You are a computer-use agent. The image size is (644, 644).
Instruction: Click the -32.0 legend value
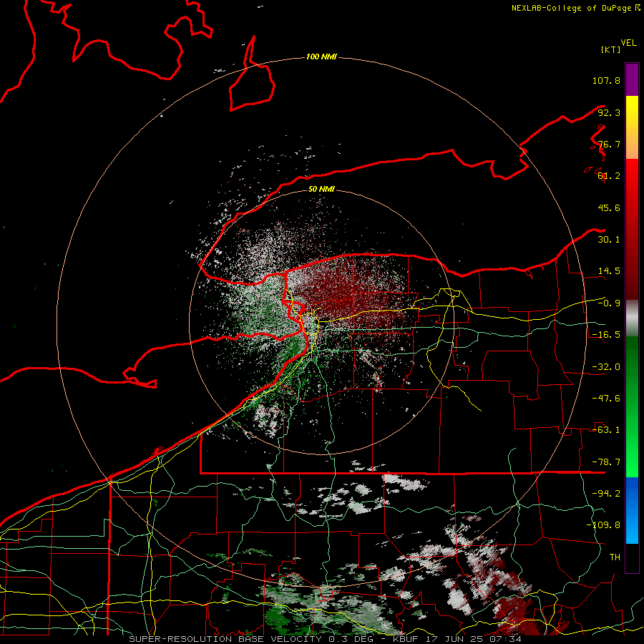click(606, 367)
